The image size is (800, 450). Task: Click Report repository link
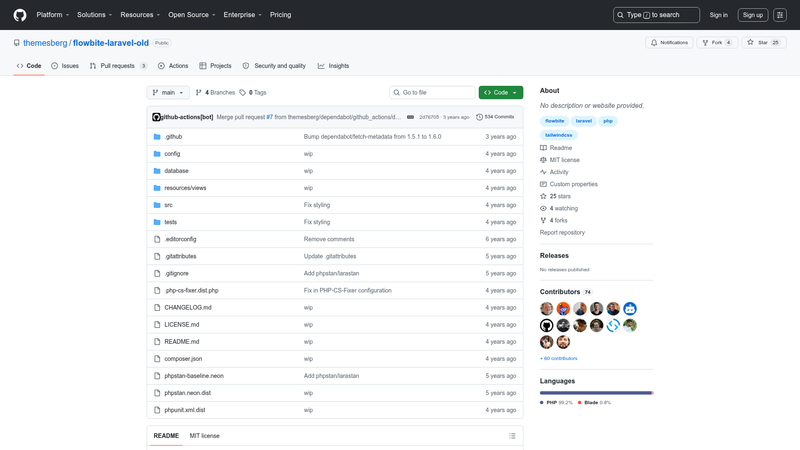tap(562, 233)
